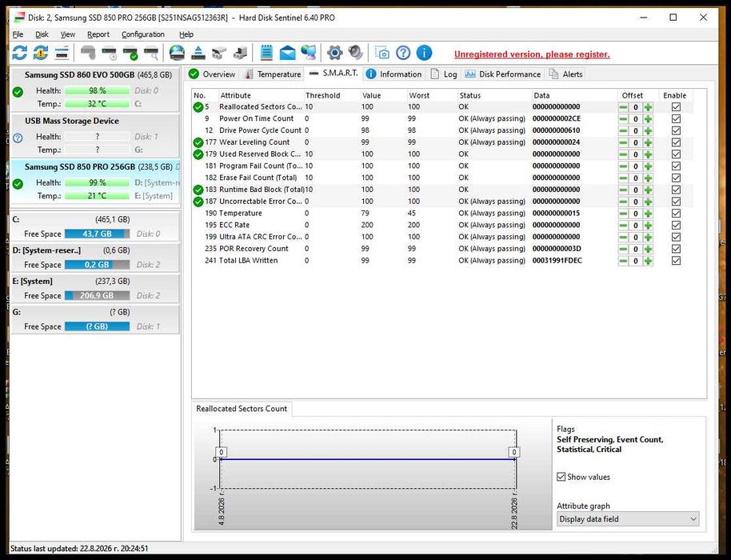Open the Display data field dropdown
This screenshot has height=560, width=731.
(628, 519)
